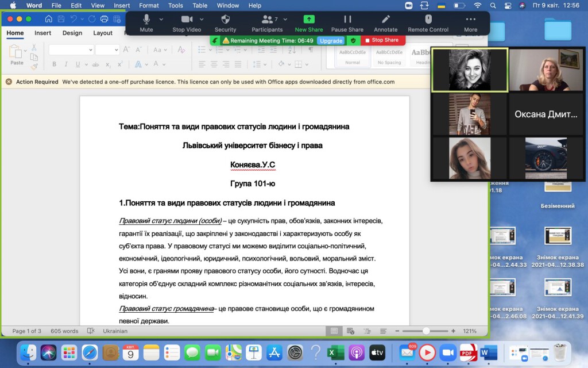Open the Paste options arrow
Viewport: 588px width, 368px height.
click(x=25, y=51)
